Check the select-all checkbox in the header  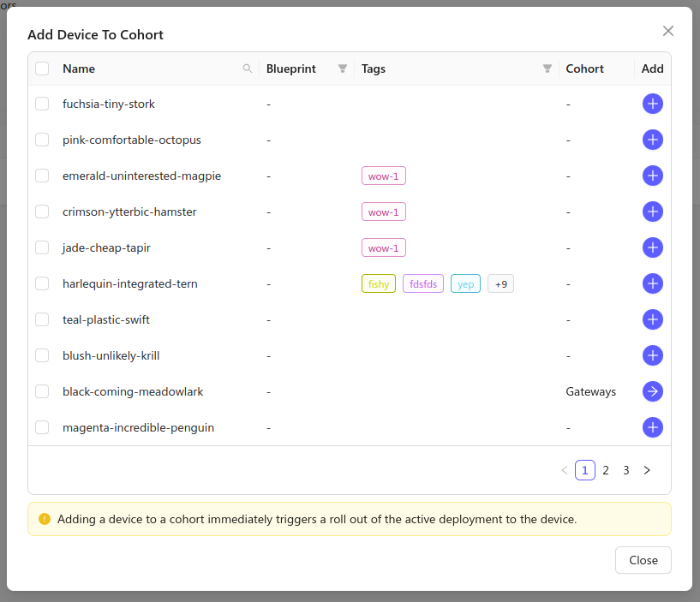[x=42, y=68]
